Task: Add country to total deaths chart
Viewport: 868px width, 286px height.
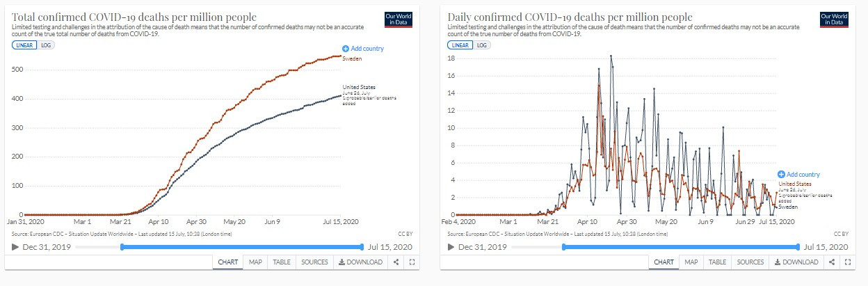Action: coord(363,49)
